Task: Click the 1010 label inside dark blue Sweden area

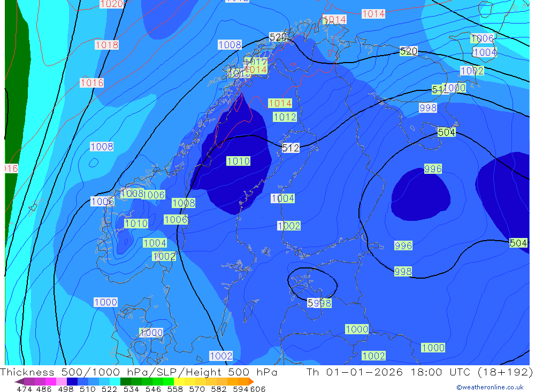Action: [238, 161]
